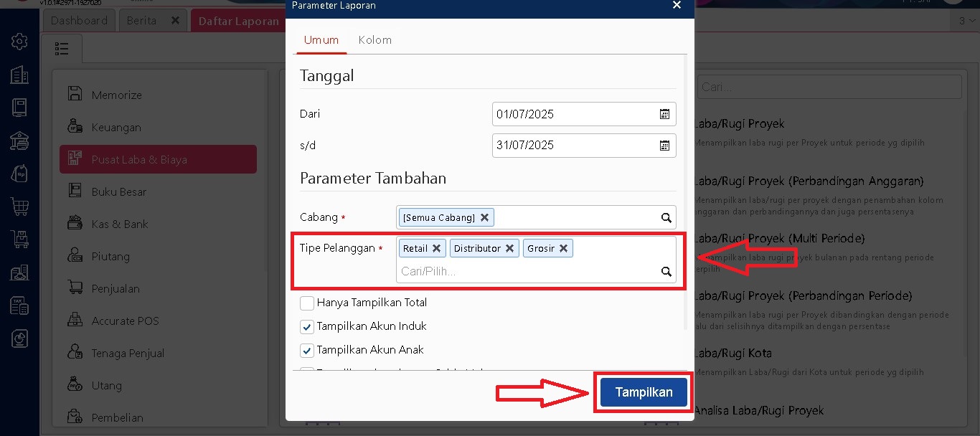This screenshot has width=980, height=436.
Task: Click the Tampilkan button
Action: pos(644,392)
